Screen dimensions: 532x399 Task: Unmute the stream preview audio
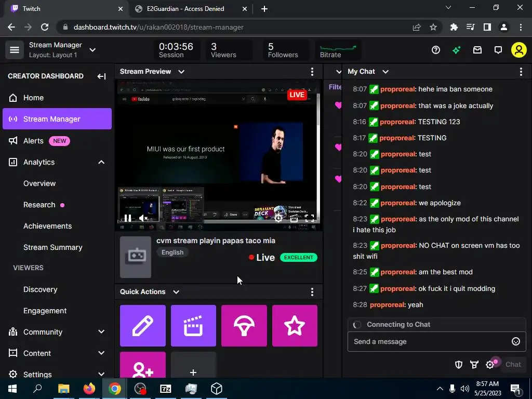pyautogui.click(x=143, y=218)
